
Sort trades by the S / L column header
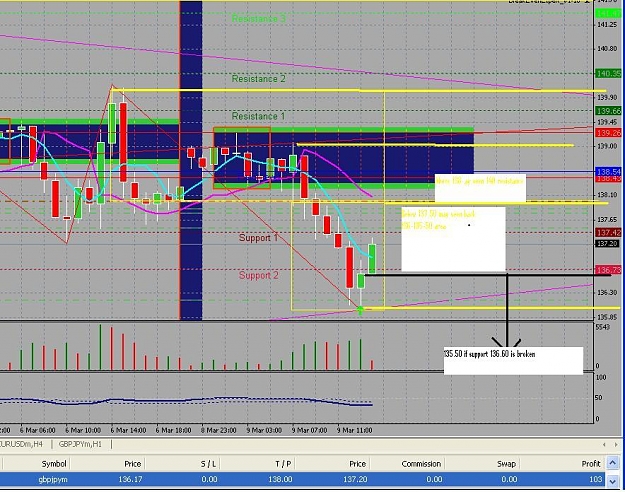click(x=208, y=464)
